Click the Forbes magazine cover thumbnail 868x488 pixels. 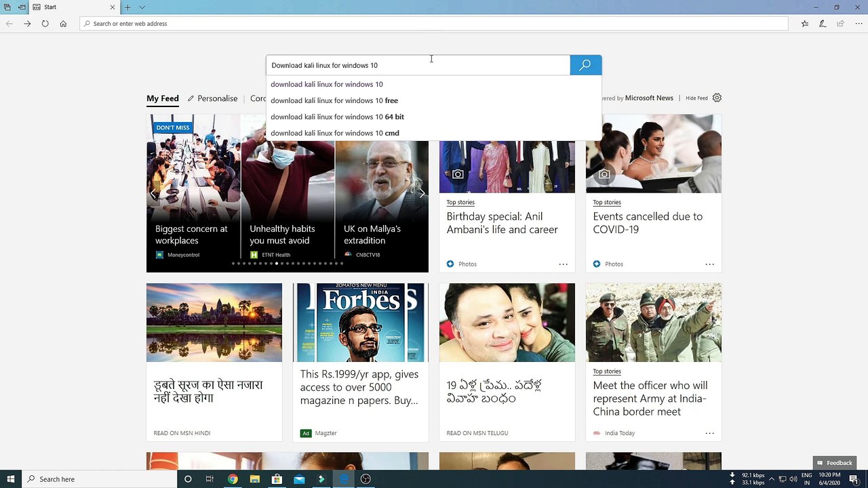coord(361,323)
